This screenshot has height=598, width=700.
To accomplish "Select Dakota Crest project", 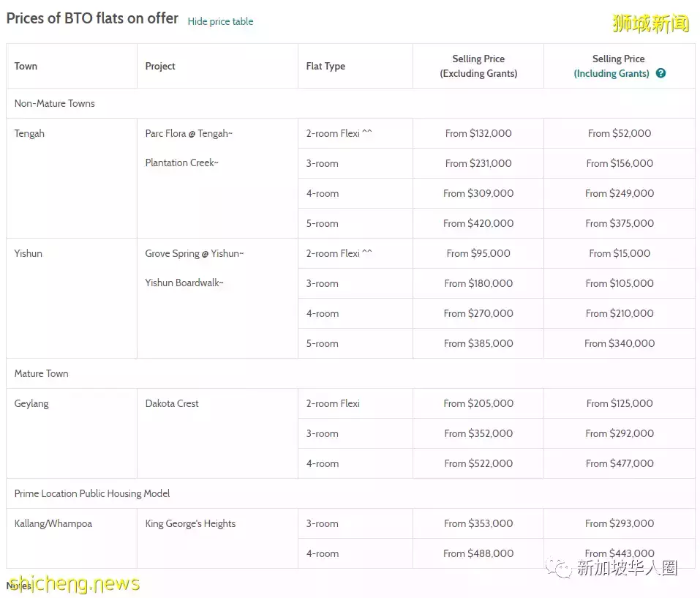I will 172,403.
